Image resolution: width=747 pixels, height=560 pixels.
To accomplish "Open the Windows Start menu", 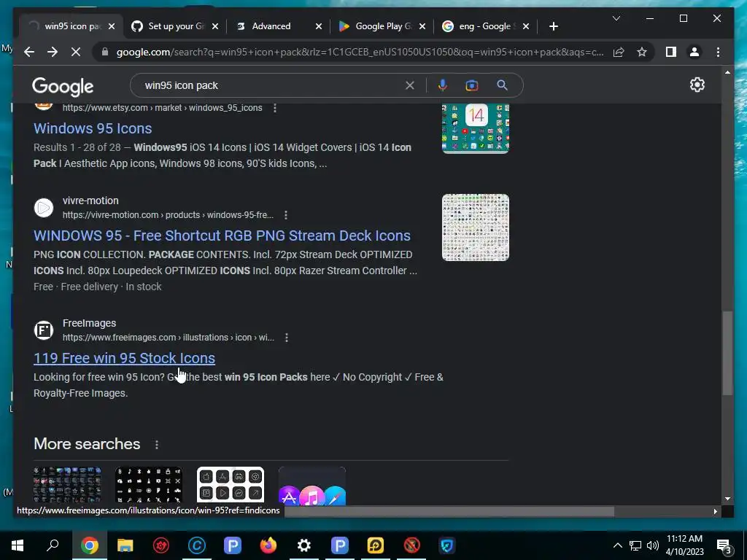I will (18, 545).
